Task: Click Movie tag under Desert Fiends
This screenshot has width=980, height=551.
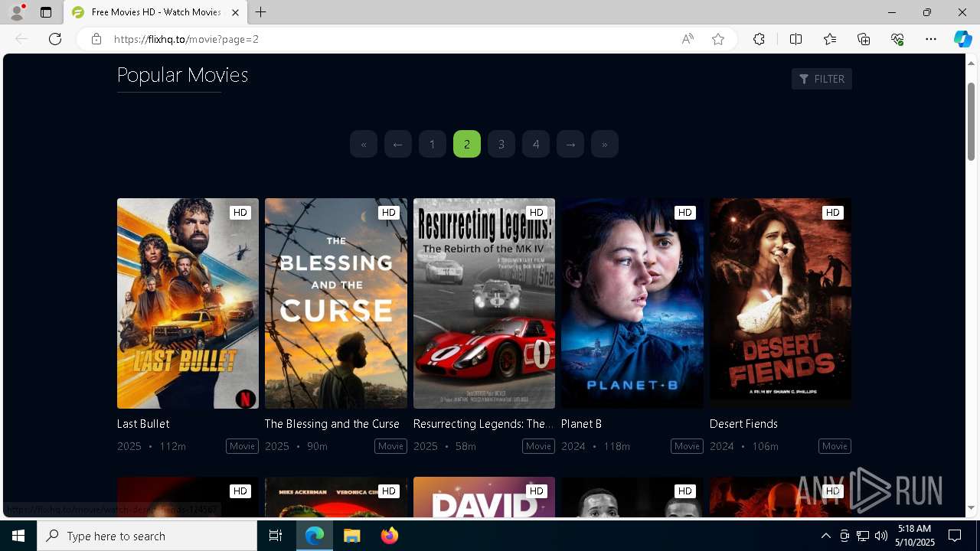Action: click(x=835, y=446)
